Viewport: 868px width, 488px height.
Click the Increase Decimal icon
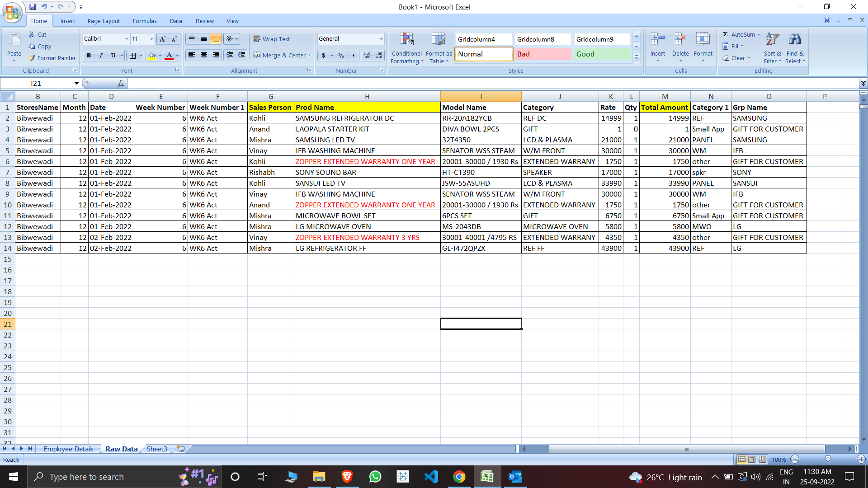[x=366, y=56]
